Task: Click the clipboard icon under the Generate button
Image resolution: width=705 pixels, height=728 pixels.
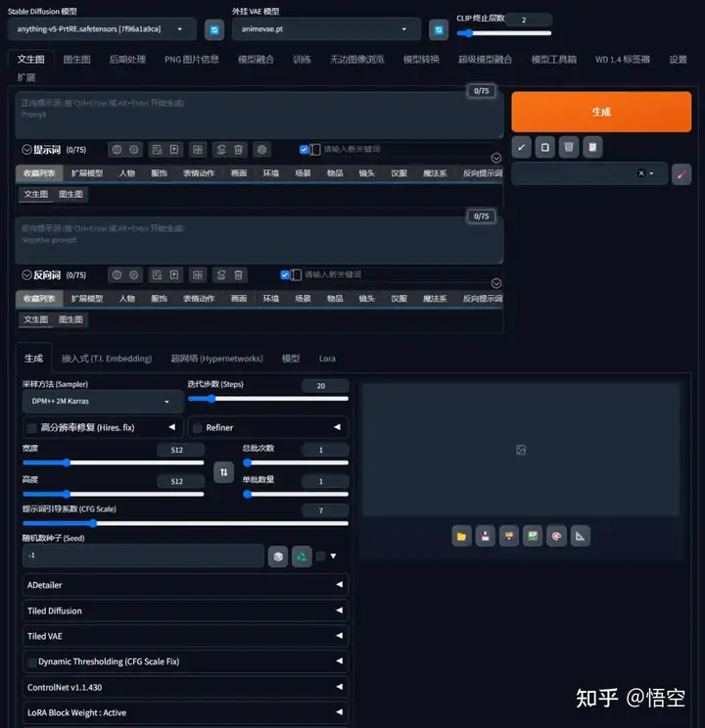Action: pyautogui.click(x=592, y=147)
